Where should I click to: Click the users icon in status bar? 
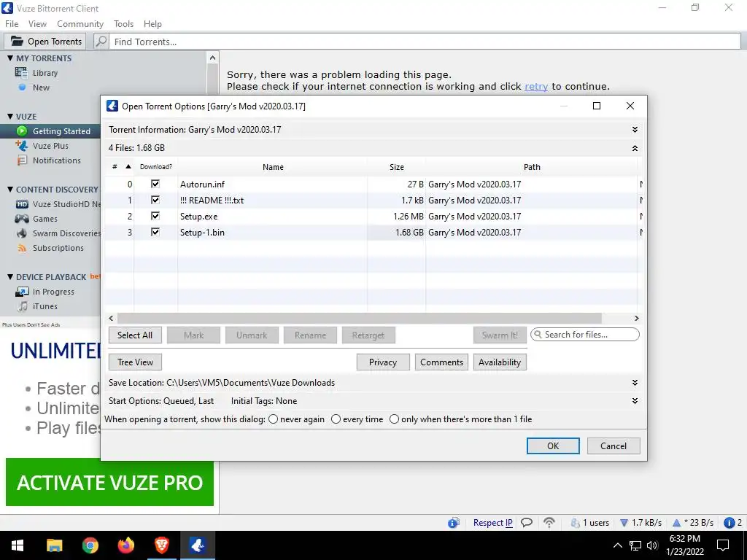[575, 523]
